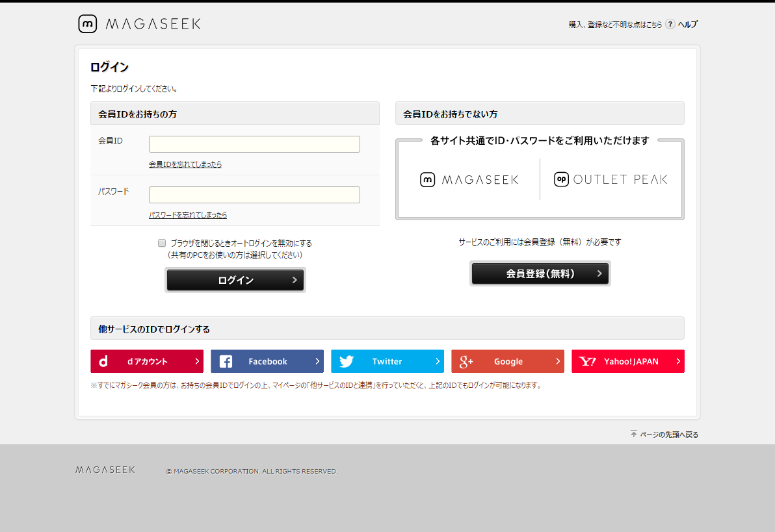
Task: Click the 会員登録(無料) button
Action: click(x=540, y=273)
